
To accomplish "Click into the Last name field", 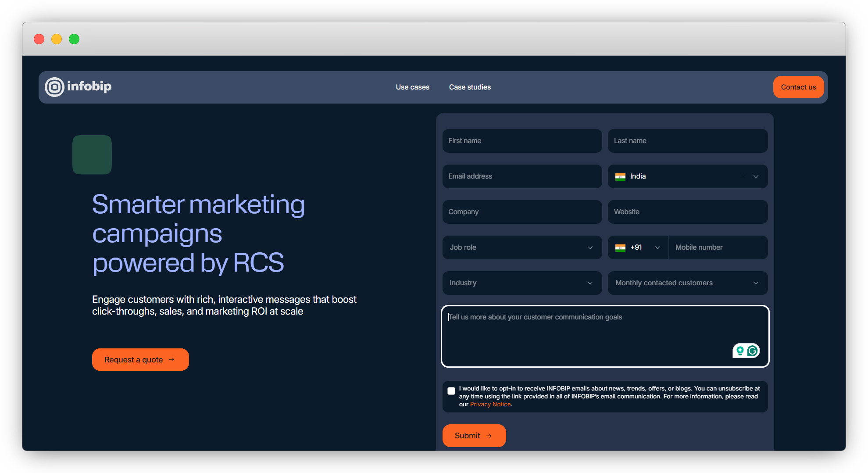I will pyautogui.click(x=688, y=141).
